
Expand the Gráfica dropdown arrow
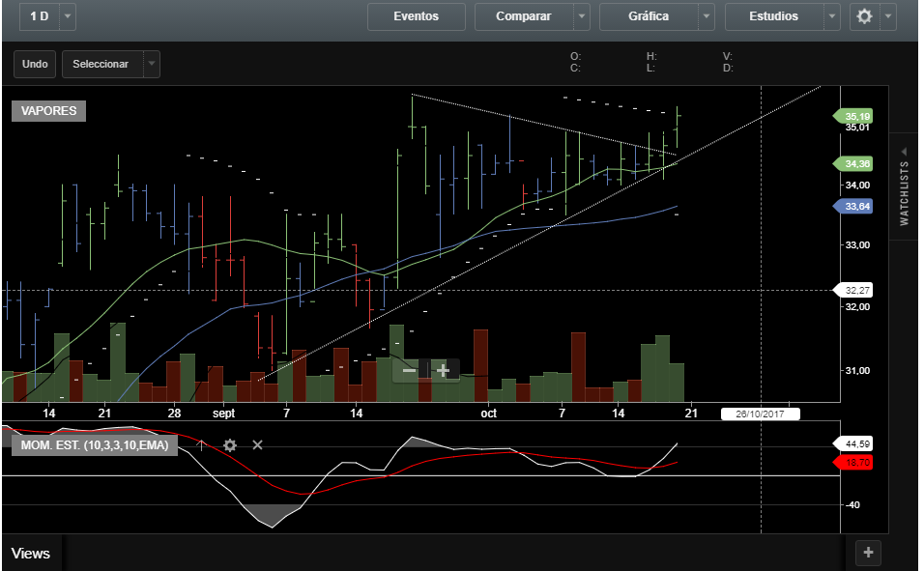707,16
